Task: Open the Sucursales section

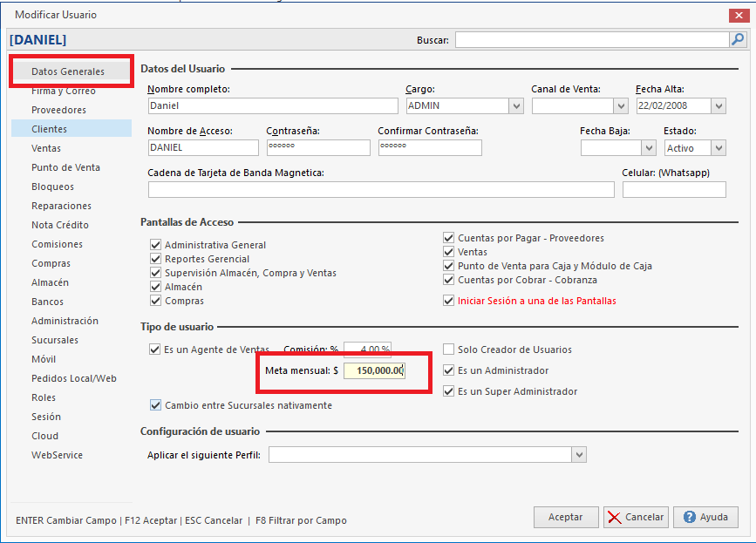Action: (72, 340)
